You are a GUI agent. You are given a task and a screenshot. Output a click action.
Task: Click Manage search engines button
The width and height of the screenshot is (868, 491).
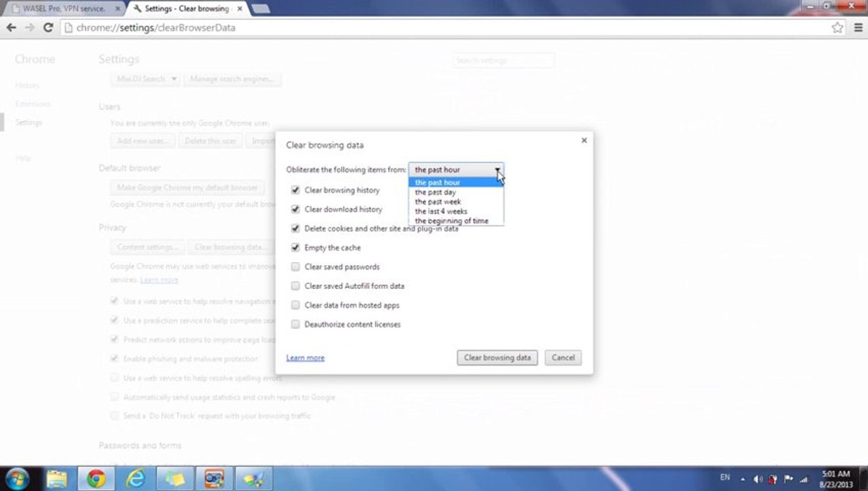pyautogui.click(x=232, y=79)
